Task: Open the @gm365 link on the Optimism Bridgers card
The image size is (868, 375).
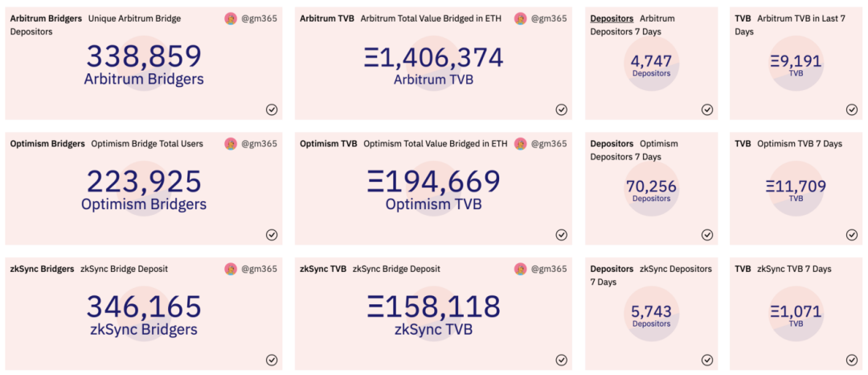Action: [x=259, y=144]
